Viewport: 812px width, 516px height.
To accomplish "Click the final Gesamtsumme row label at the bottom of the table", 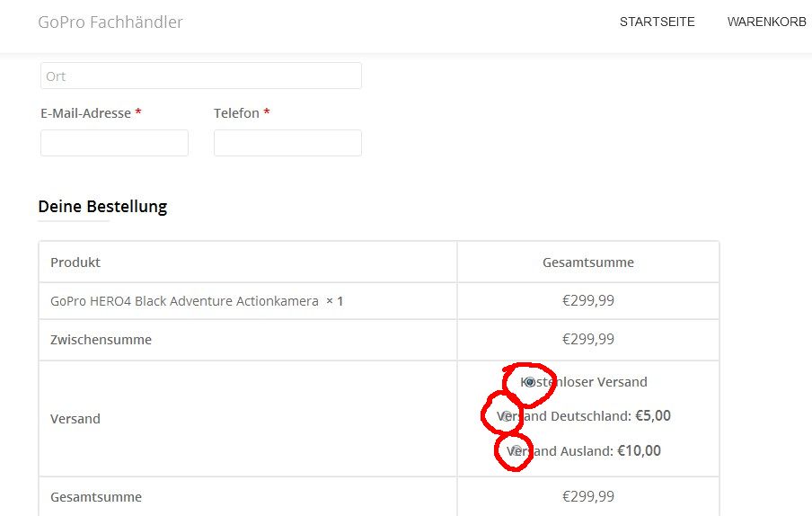I will 96,497.
